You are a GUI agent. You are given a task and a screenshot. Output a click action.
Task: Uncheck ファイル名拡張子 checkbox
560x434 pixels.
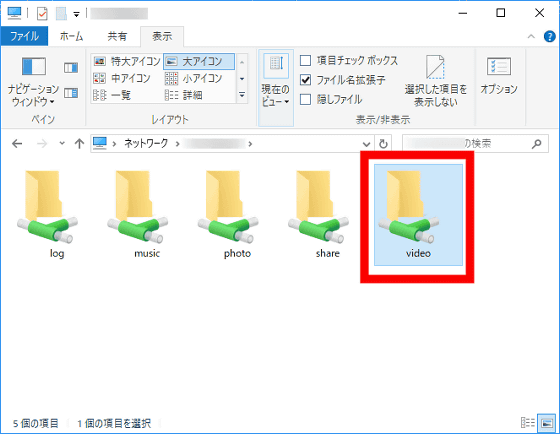[305, 80]
